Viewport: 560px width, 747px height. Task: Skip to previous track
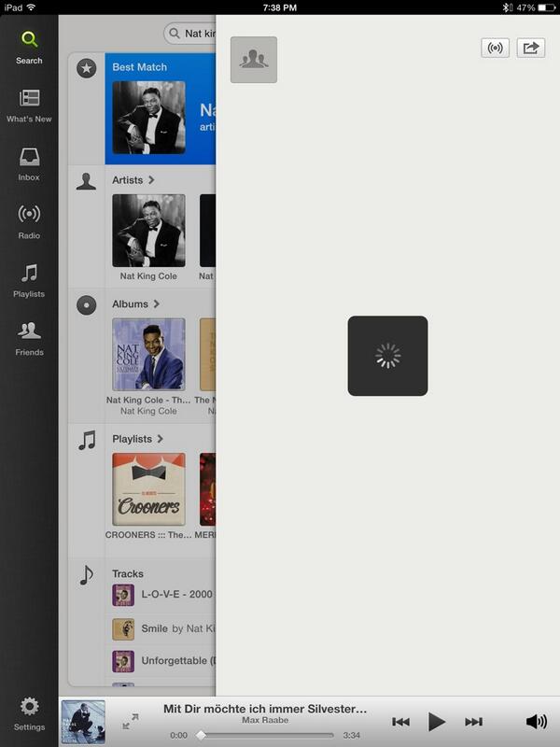click(401, 722)
